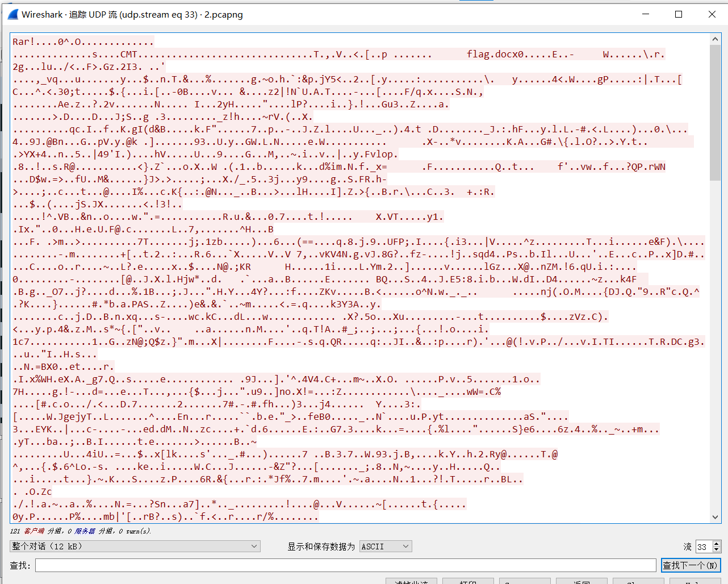Maximize the Follow UDP Stream window

(679, 14)
